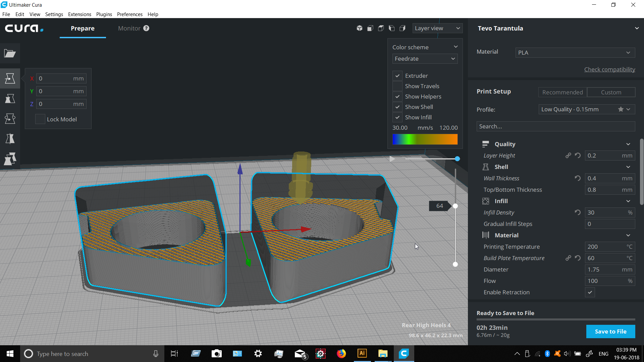Open Windows Settings gear in taskbar
Screen dimensions: 644x362
pyautogui.click(x=258, y=354)
